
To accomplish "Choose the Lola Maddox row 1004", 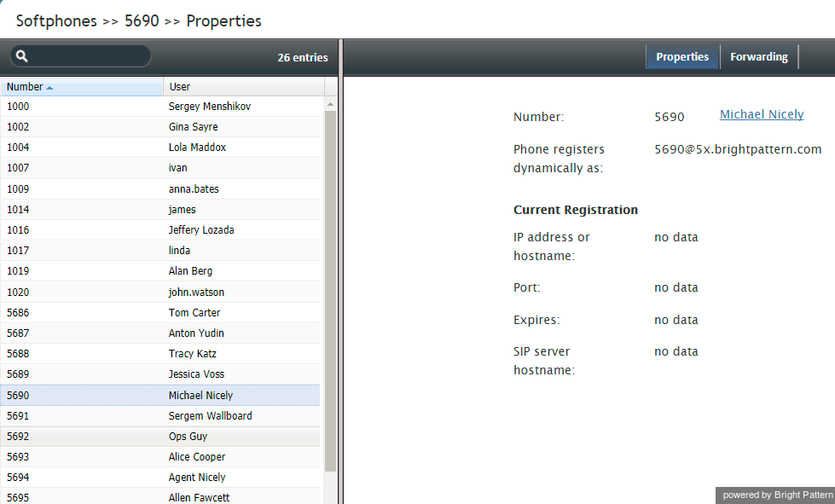I will pyautogui.click(x=160, y=148).
